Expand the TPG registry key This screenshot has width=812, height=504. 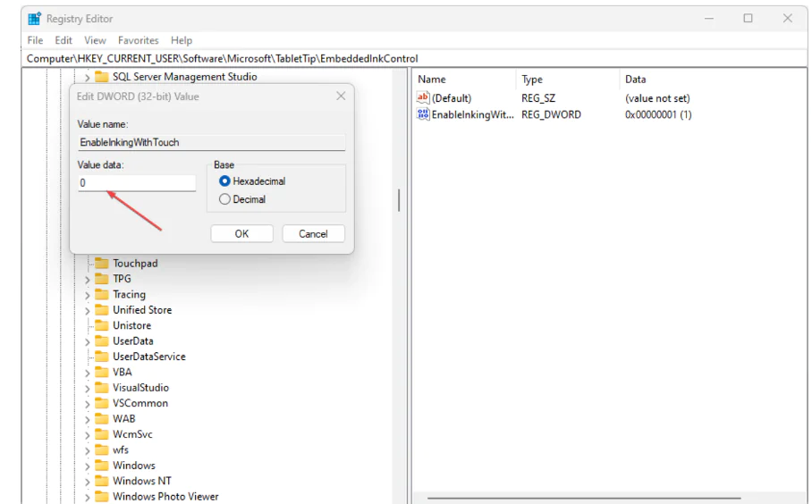coord(87,280)
